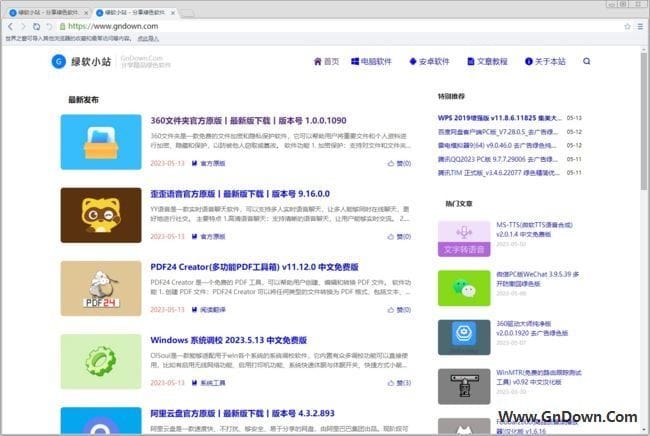650x436 pixels.
Task: Open the 雷电模拟器9 v9.0.46.0 recommended link
Action: (497, 145)
